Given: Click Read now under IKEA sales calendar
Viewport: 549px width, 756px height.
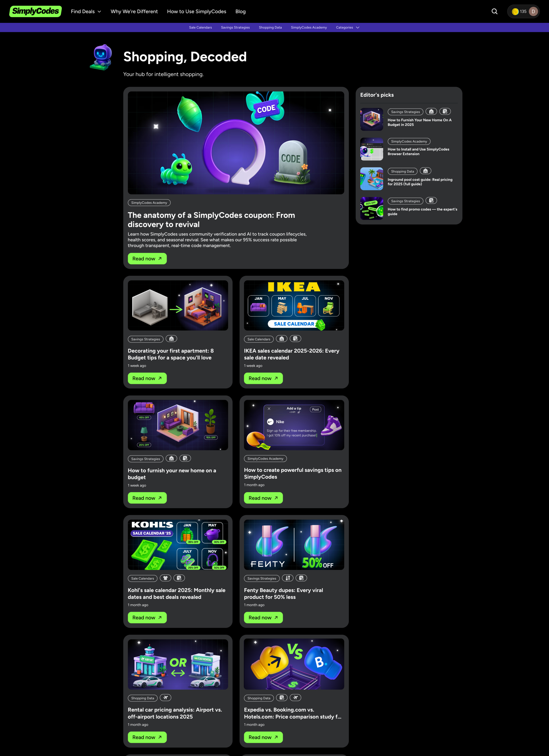Looking at the screenshot, I should coord(263,378).
